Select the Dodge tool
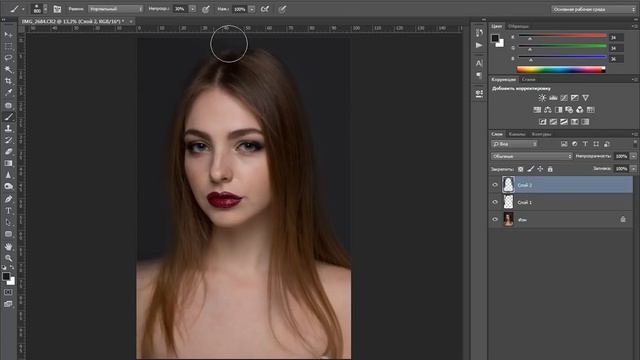This screenshot has height=360, width=640. tap(8, 187)
